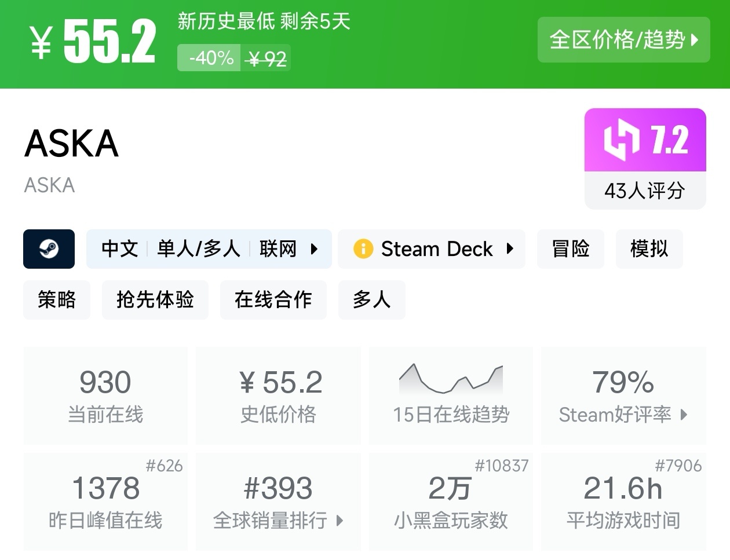Screen dimensions: 730x560
Task: Expand the language and multiplayer info arrow
Action: coord(314,249)
